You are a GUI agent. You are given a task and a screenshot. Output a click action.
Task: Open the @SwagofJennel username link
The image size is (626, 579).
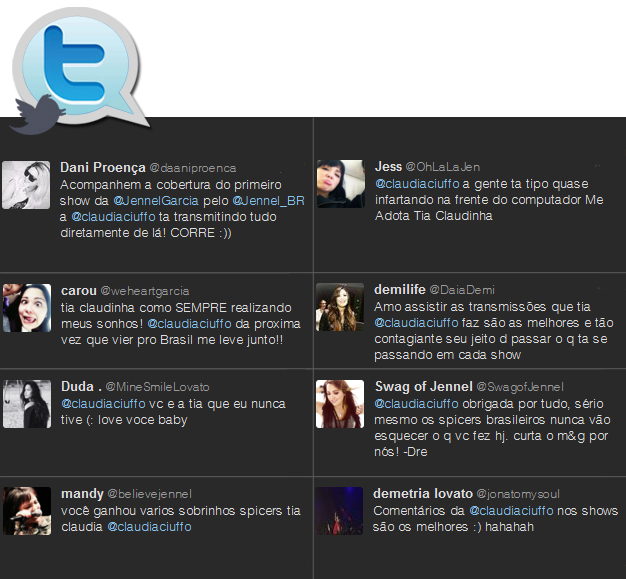pos(520,387)
